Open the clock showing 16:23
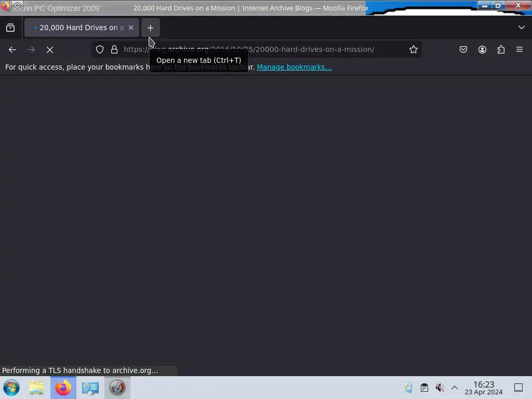 click(484, 388)
